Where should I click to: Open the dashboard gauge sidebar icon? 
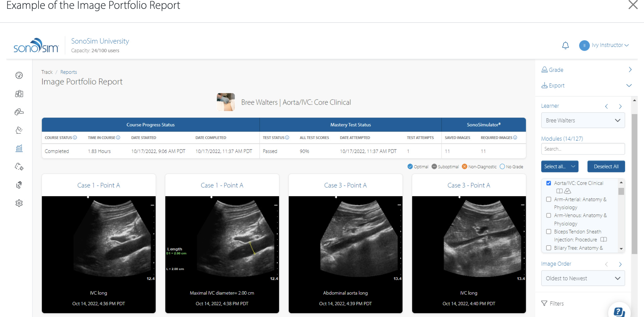(19, 75)
